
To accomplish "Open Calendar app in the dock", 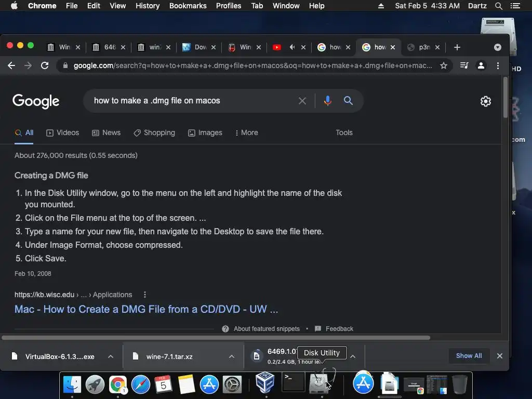I will pos(163,384).
